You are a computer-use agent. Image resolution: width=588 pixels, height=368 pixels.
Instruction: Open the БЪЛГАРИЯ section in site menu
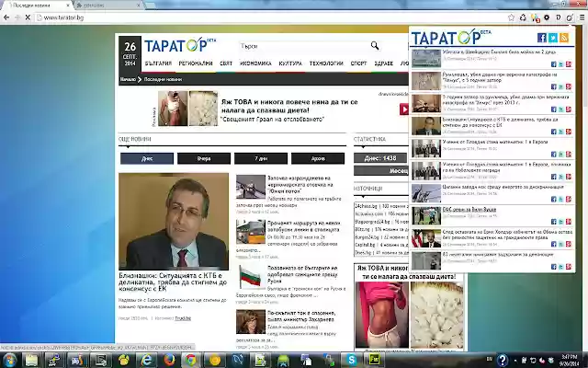click(x=158, y=63)
